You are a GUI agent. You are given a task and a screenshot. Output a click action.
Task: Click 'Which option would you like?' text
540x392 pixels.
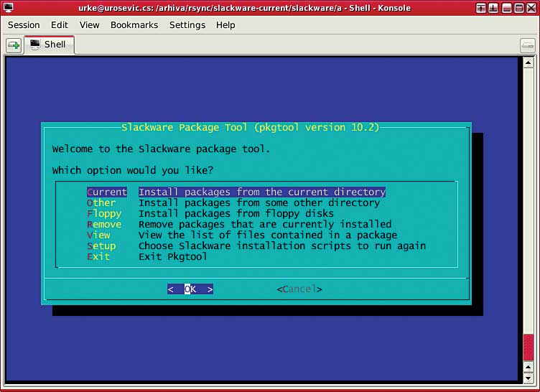pyautogui.click(x=133, y=170)
